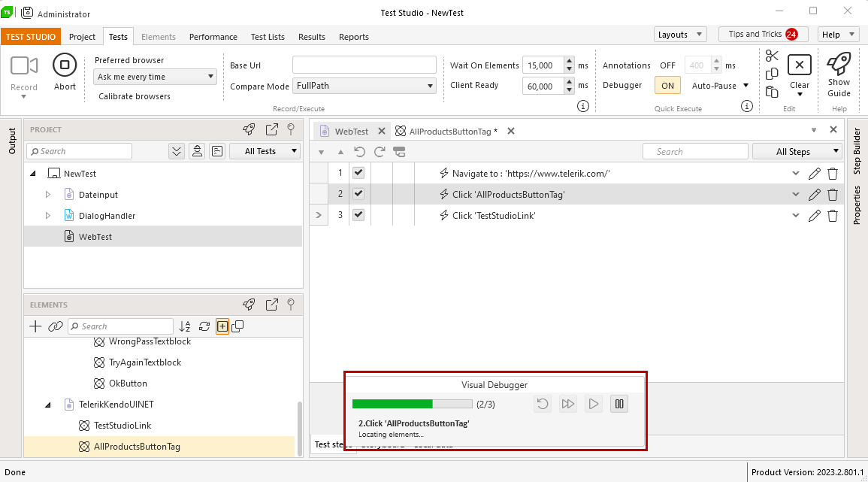Uncheck step 3 TestStudioLink checkbox
Image resolution: width=868 pixels, height=482 pixels.
pyautogui.click(x=358, y=215)
